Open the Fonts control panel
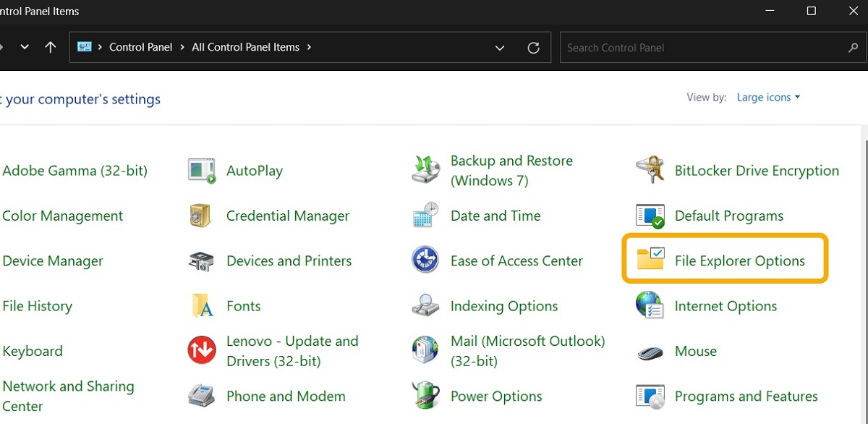Image resolution: width=868 pixels, height=424 pixels. tap(243, 305)
